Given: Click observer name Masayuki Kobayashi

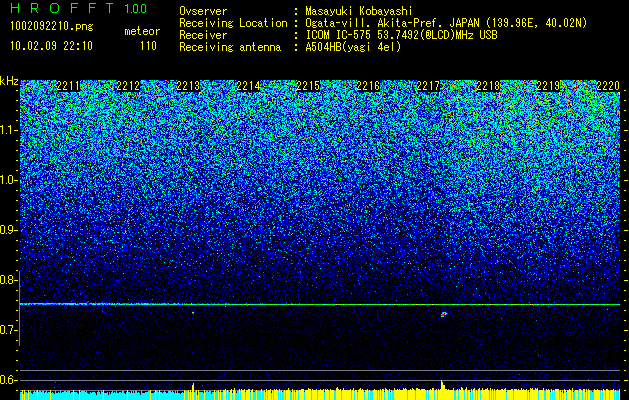Looking at the screenshot, I should [358, 11].
